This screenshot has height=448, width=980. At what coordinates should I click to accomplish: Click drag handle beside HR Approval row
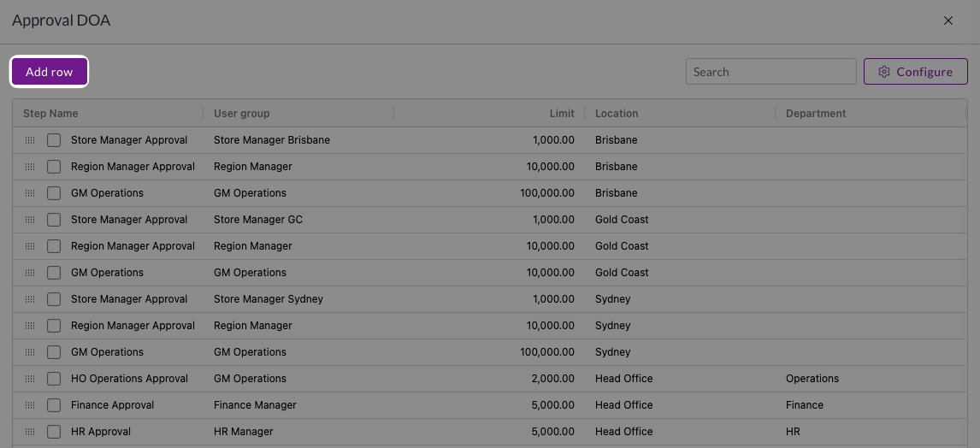click(30, 432)
